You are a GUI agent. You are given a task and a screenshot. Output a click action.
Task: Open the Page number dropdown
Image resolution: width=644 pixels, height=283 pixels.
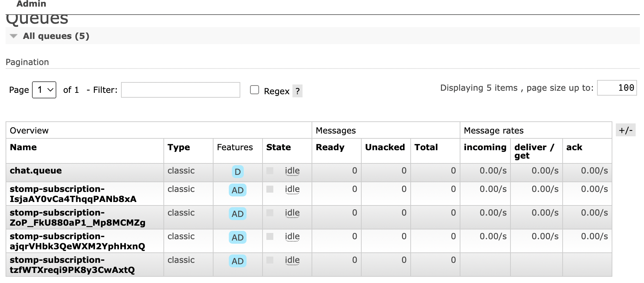[x=44, y=90]
